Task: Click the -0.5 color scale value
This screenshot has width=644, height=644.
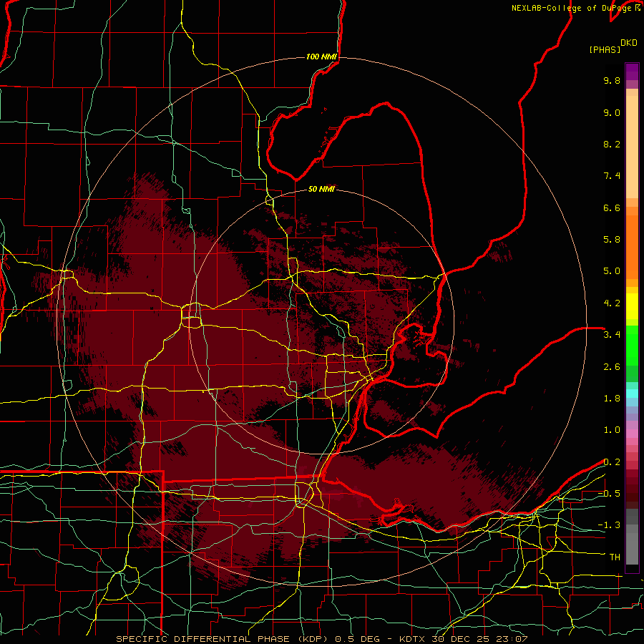Action: coord(609,494)
